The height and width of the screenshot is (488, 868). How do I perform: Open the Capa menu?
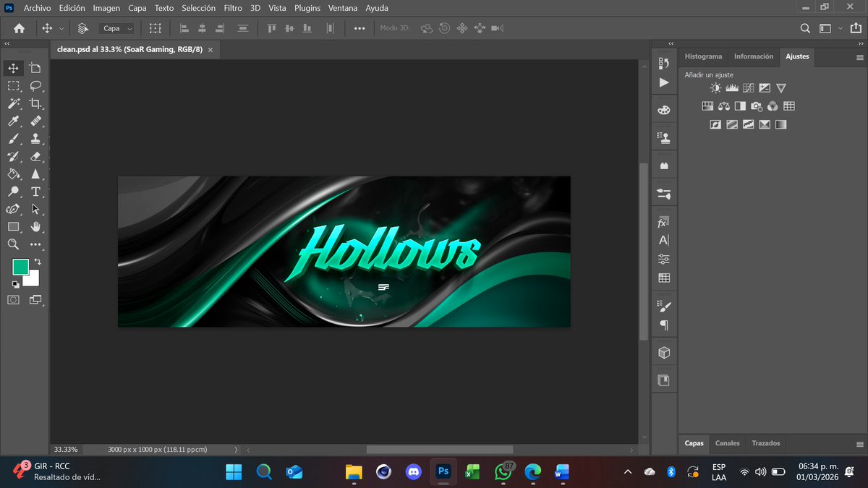[137, 8]
